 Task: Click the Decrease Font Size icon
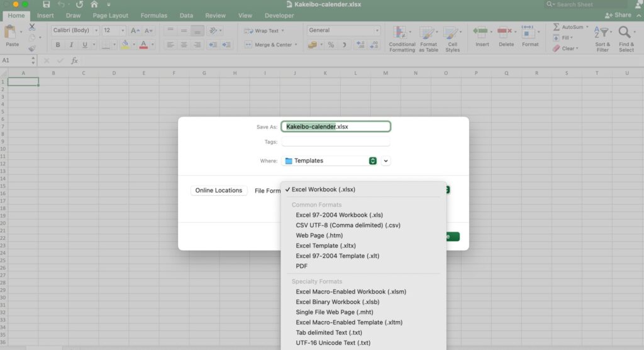tap(148, 31)
